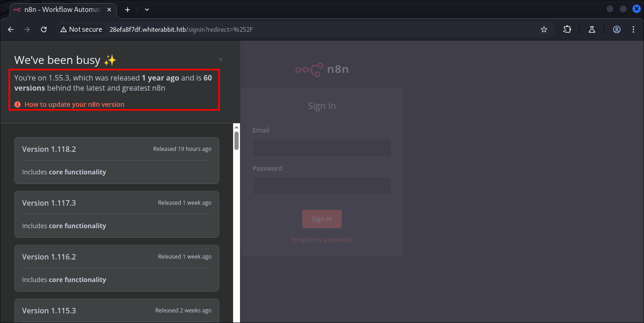
Task: Click the Password input field
Action: tap(322, 186)
